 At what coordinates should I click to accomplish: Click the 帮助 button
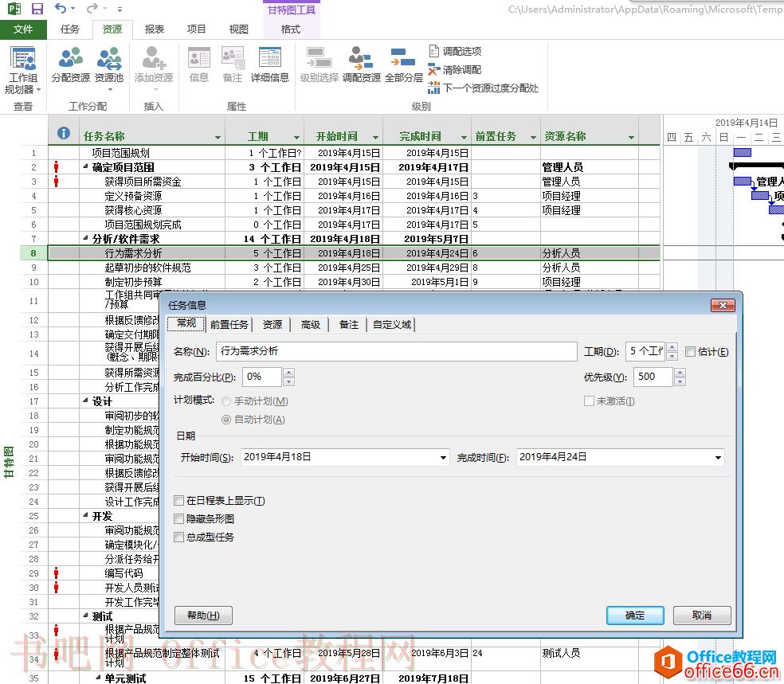(x=203, y=616)
